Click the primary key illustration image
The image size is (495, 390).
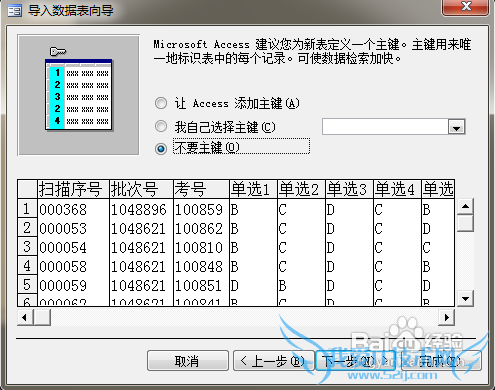[x=79, y=95]
